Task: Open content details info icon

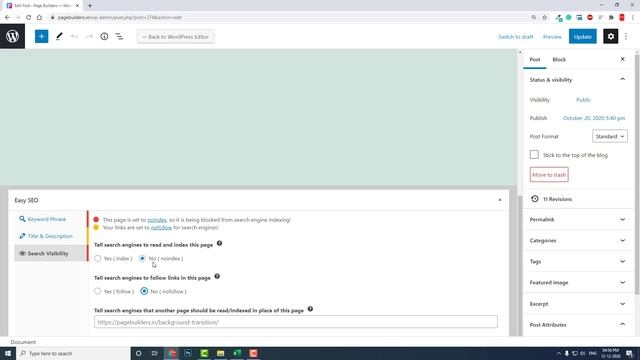Action: coord(104,36)
